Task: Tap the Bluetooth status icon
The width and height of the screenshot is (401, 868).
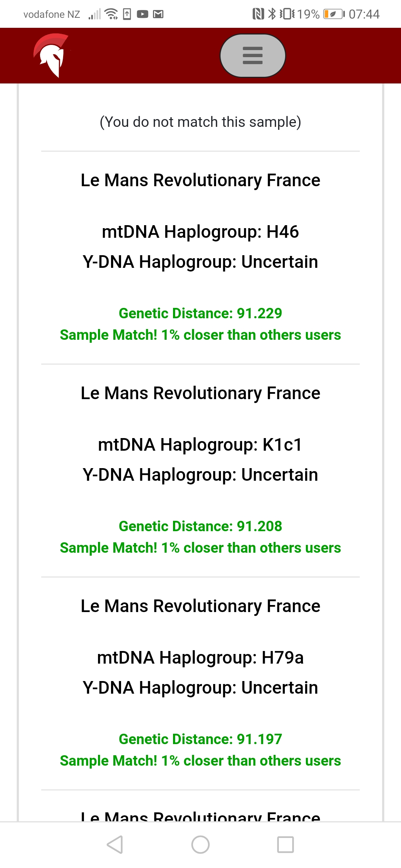Action: (272, 14)
